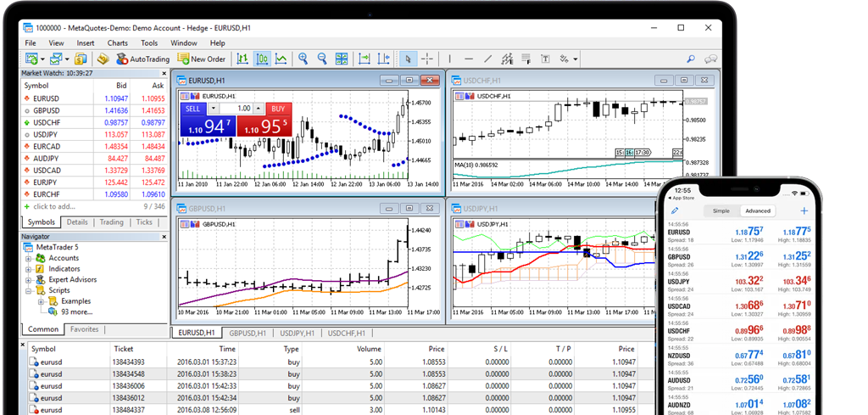Switch to the Ticks tab
Viewport: 868px width, 415px height.
point(144,222)
